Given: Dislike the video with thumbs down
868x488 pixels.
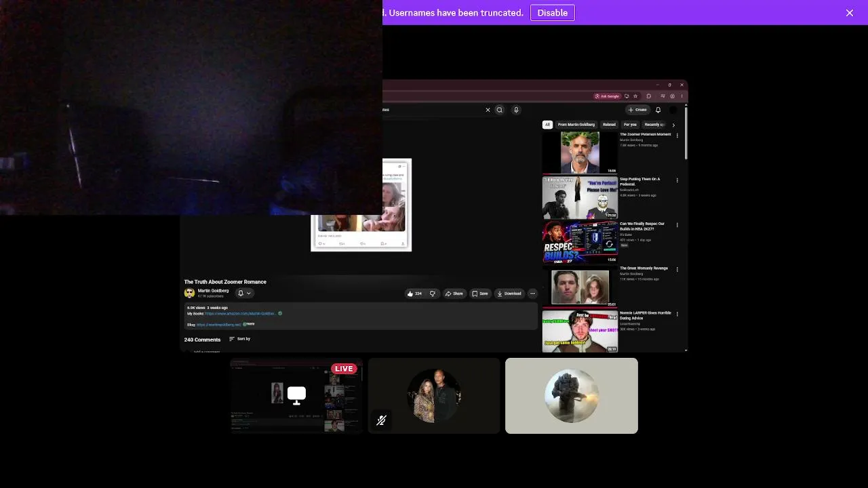Looking at the screenshot, I should 433,293.
